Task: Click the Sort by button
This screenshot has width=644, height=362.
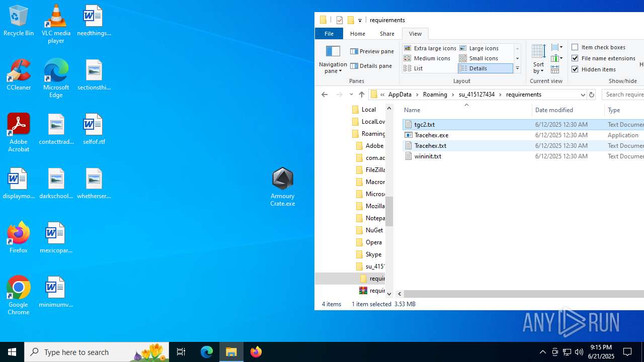Action: point(538,58)
